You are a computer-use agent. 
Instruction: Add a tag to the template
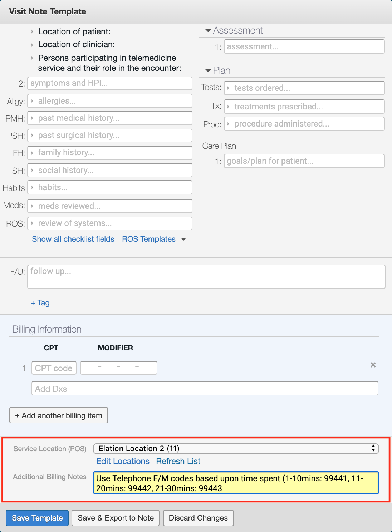(40, 302)
